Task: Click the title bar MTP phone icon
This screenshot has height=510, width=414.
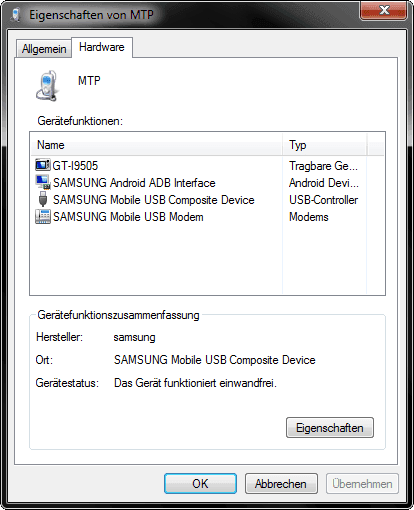Action: 16,15
